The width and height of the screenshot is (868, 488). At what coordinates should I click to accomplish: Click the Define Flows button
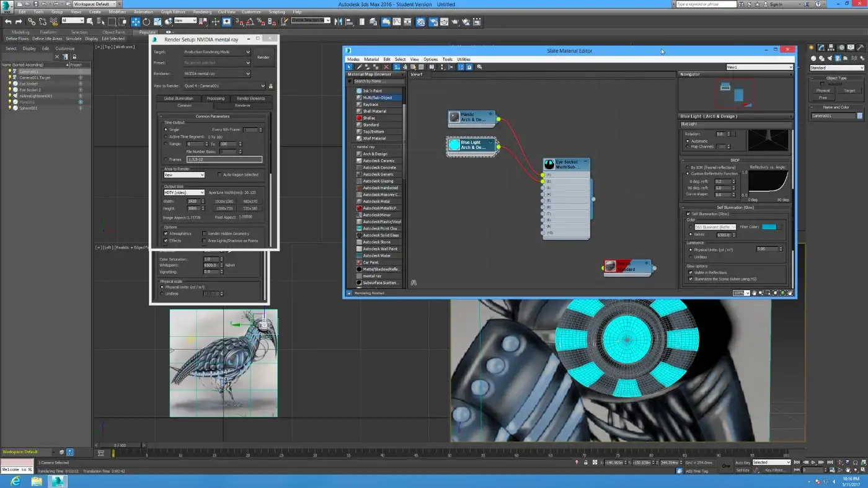point(17,38)
